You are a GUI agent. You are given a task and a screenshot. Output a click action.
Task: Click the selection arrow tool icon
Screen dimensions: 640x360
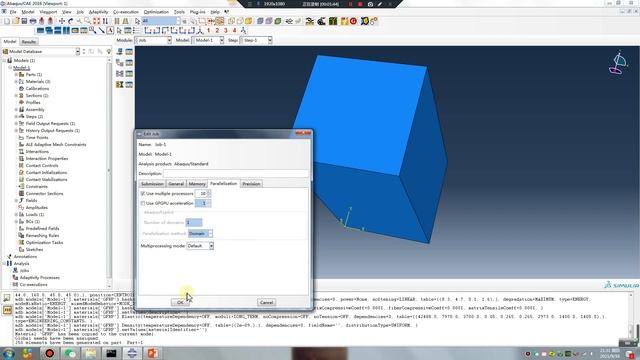[137, 21]
